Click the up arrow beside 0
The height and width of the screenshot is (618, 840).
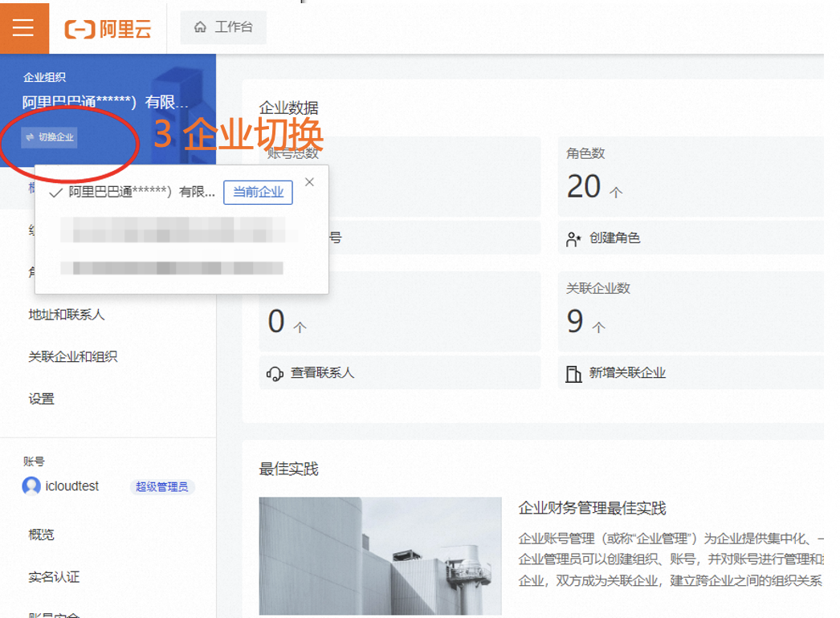(300, 327)
